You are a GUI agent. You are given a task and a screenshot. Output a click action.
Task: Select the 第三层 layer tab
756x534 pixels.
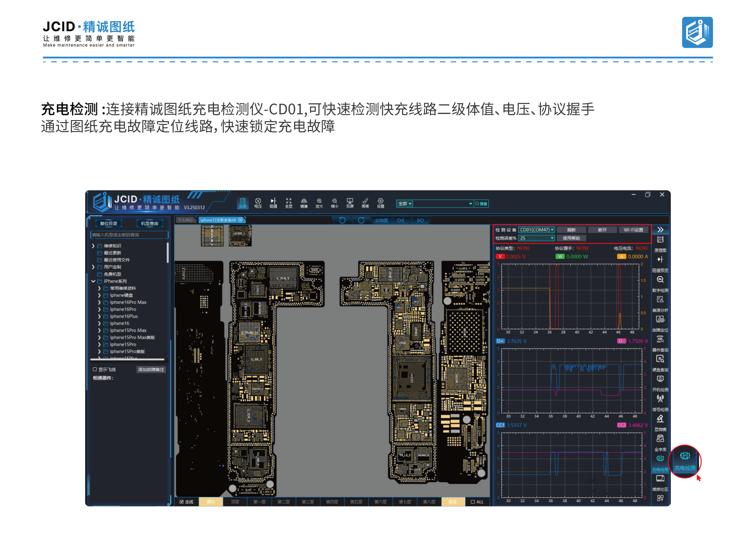coord(308,502)
